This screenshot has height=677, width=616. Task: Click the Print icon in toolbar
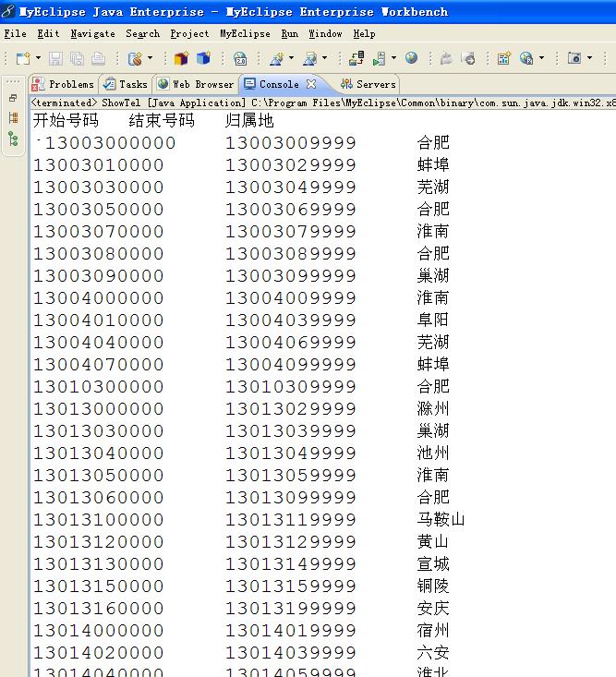[98, 58]
